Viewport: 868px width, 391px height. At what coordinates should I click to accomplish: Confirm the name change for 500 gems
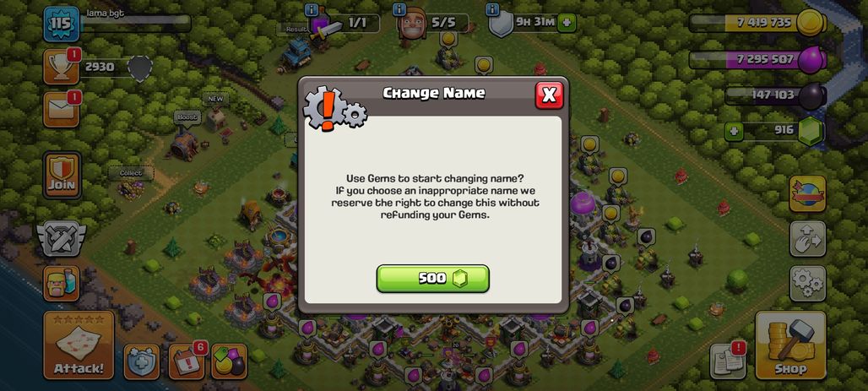pyautogui.click(x=432, y=278)
